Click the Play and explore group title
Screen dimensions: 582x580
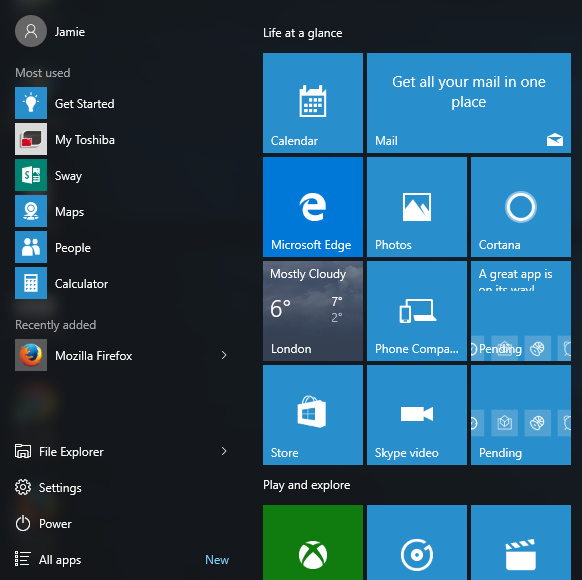pyautogui.click(x=307, y=485)
